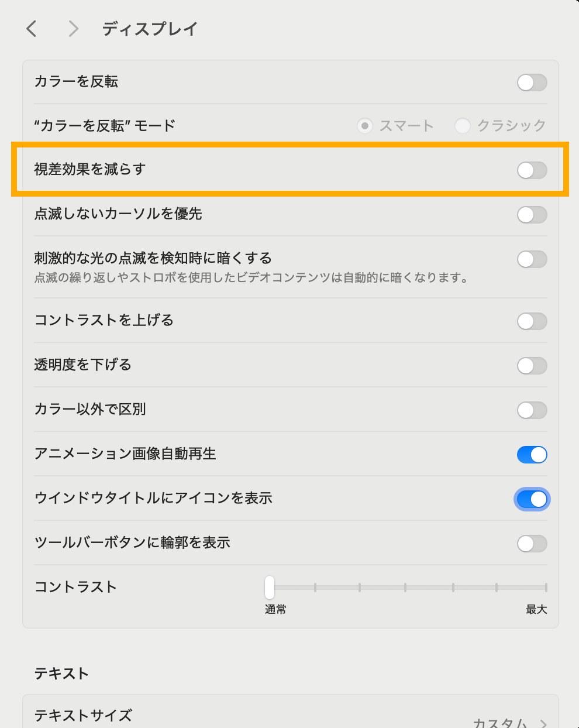Screen dimensions: 579x728
Task: Select スマート radio button
Action: pos(365,126)
